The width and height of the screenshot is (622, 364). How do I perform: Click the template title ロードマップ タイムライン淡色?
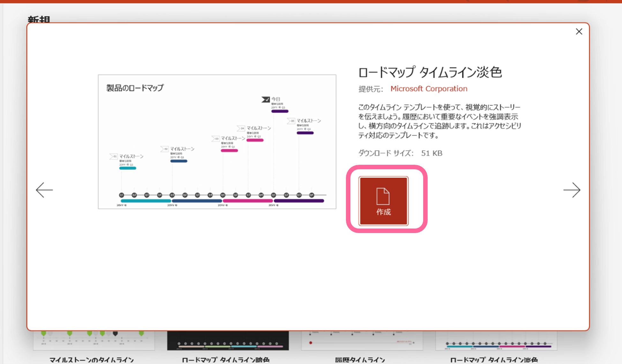click(x=430, y=72)
